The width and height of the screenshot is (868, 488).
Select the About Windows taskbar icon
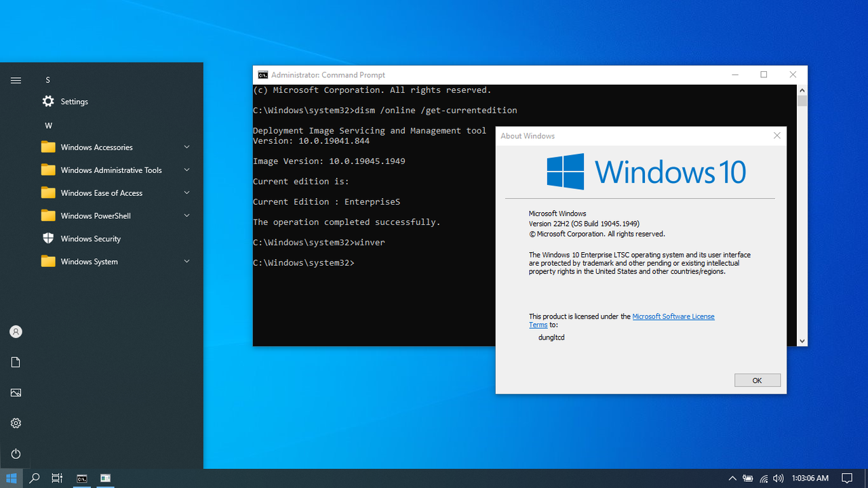(105, 479)
